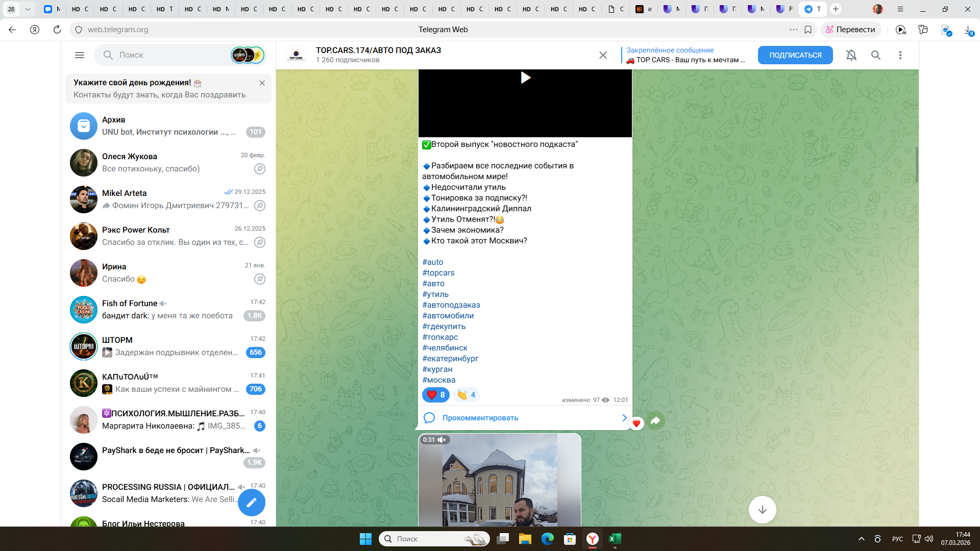Open channel three-dot options menu

tap(900, 55)
